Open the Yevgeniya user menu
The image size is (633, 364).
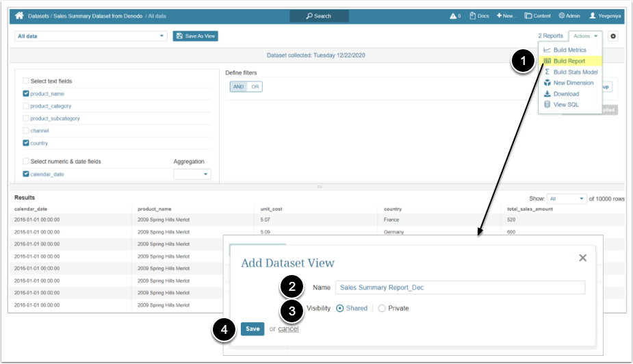(605, 16)
